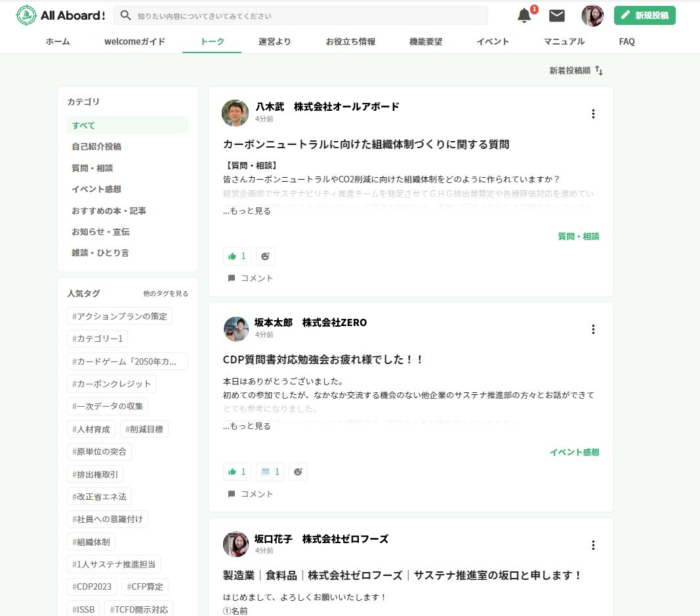The image size is (700, 616).
Task: Toggle the second reaction on the CDP post
Action: [270, 472]
